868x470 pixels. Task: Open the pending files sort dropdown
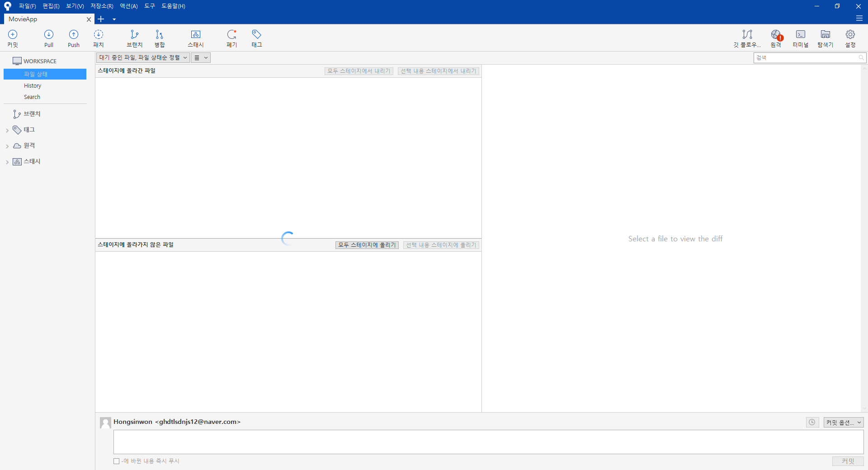pyautogui.click(x=143, y=58)
